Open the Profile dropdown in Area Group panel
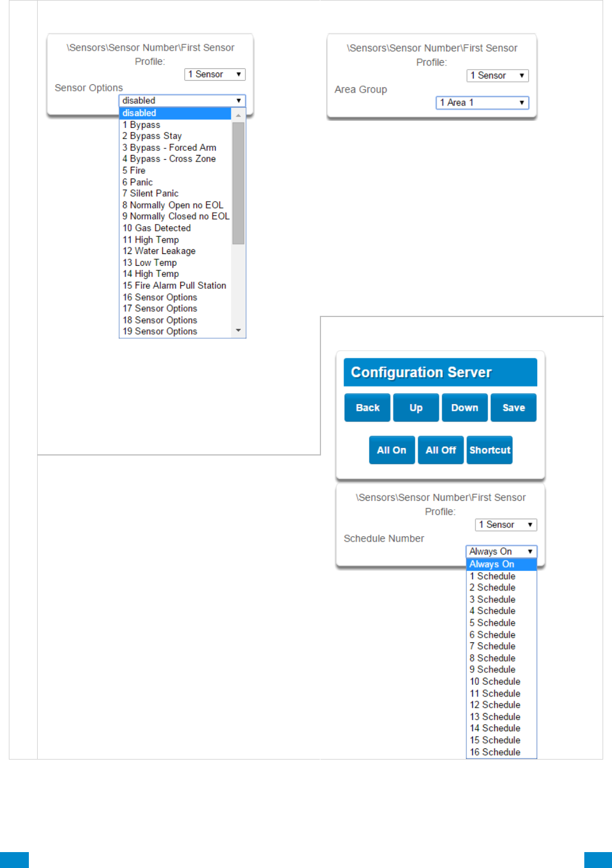The height and width of the screenshot is (868, 612). 498,75
